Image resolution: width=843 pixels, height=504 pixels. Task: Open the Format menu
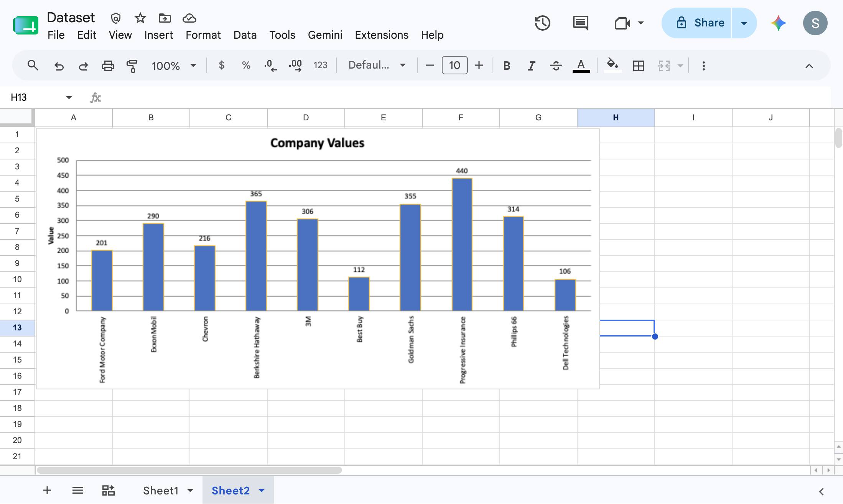coord(203,35)
